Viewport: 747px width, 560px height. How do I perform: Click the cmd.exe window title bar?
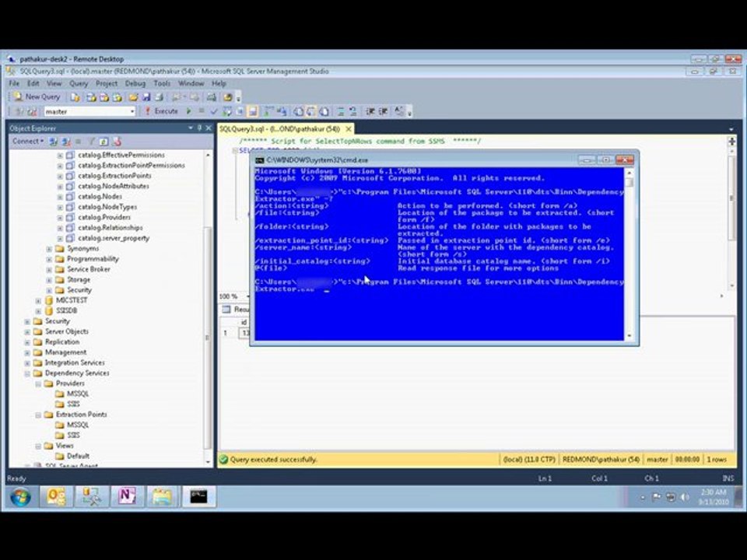click(415, 160)
